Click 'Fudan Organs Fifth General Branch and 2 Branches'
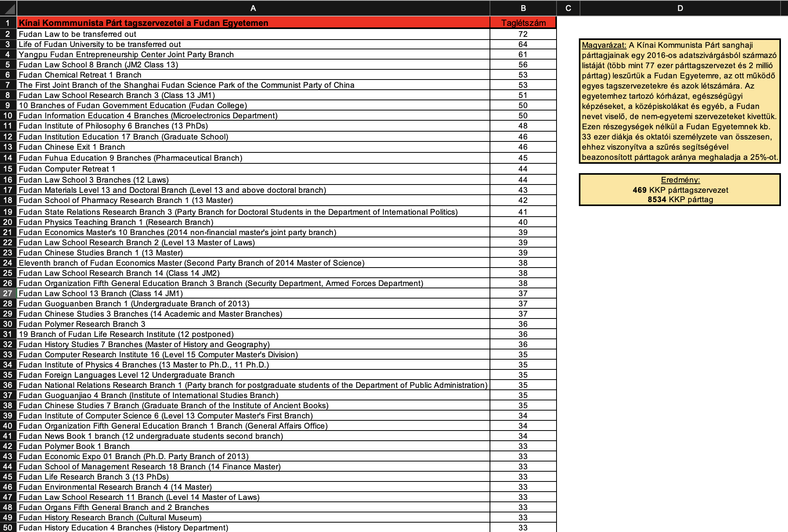This screenshot has height=532, width=788. [253, 507]
